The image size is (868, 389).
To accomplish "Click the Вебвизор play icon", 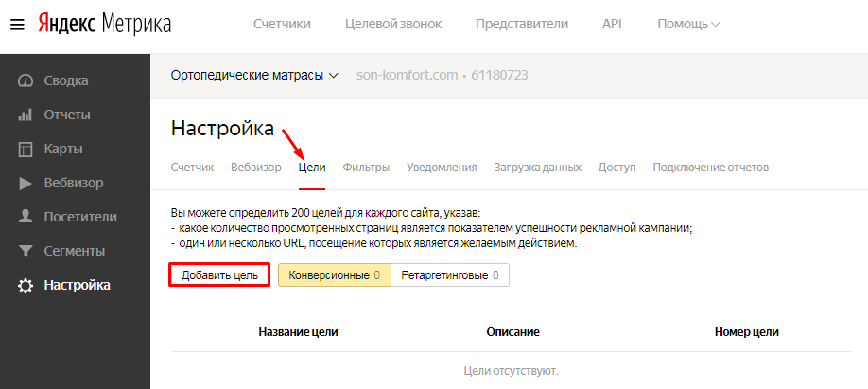I will coord(26,183).
